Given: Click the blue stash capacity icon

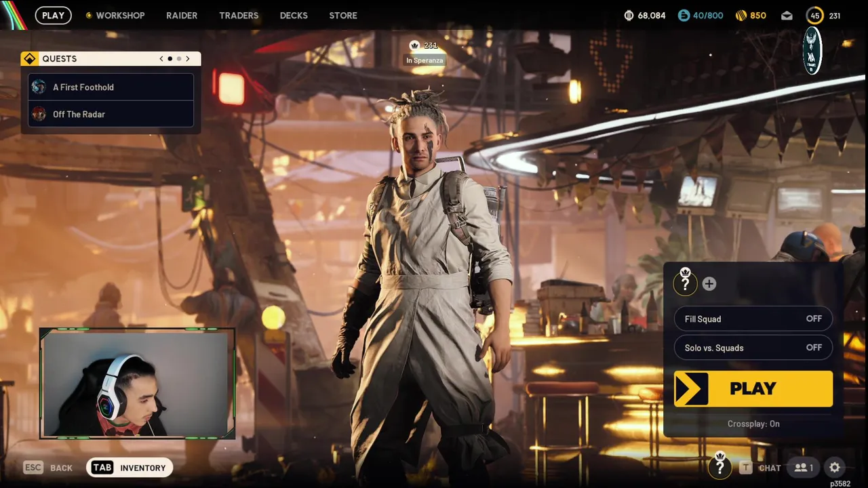Looking at the screenshot, I should point(684,15).
